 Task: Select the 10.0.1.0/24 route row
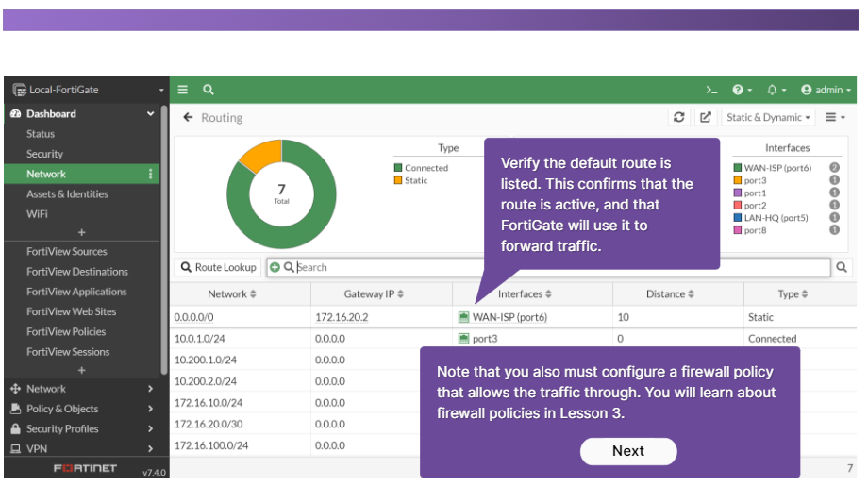coord(513,339)
